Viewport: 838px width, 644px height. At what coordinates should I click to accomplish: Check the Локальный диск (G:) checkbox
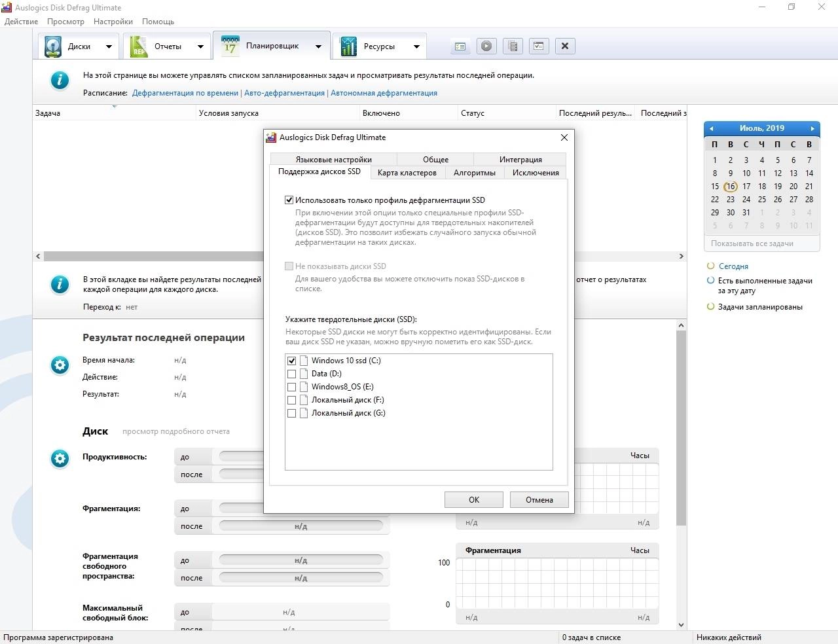(x=292, y=413)
